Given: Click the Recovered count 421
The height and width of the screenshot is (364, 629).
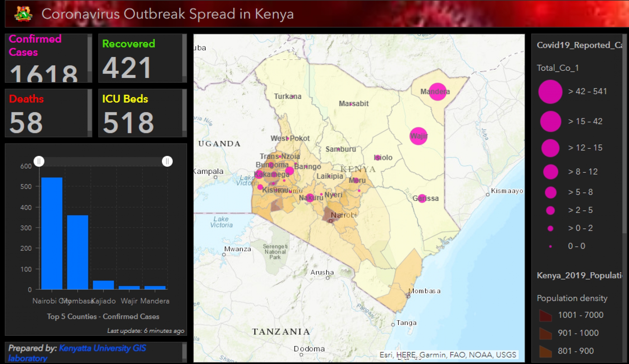Looking at the screenshot, I should pyautogui.click(x=127, y=68).
